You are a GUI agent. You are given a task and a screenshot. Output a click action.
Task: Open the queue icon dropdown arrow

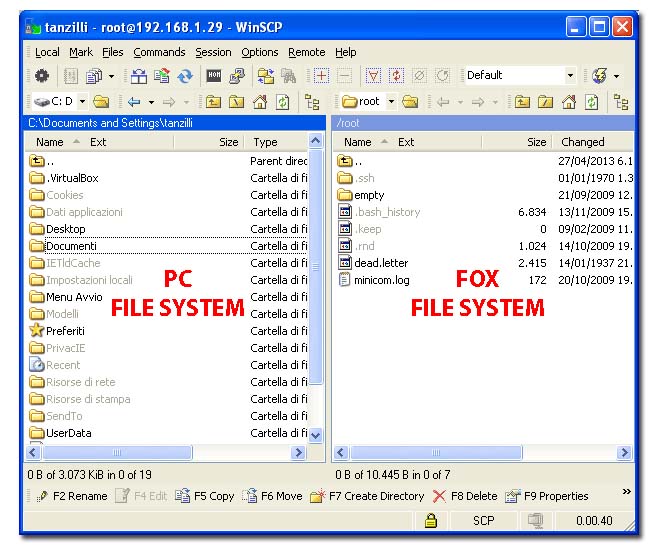click(111, 76)
